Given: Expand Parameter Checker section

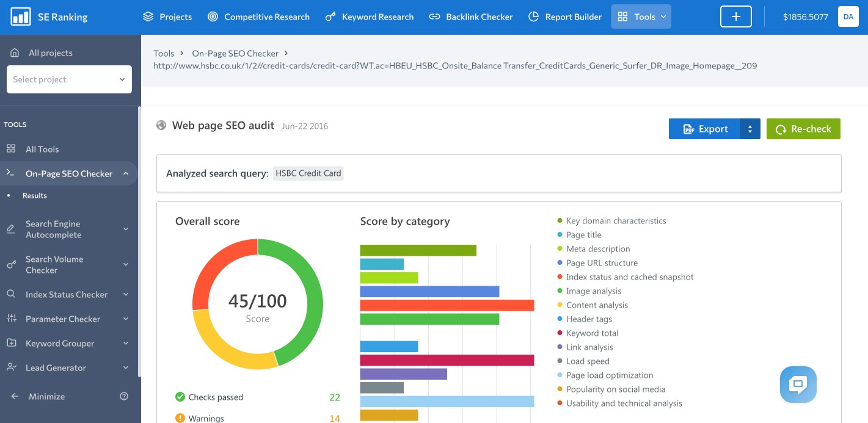Looking at the screenshot, I should [x=126, y=319].
